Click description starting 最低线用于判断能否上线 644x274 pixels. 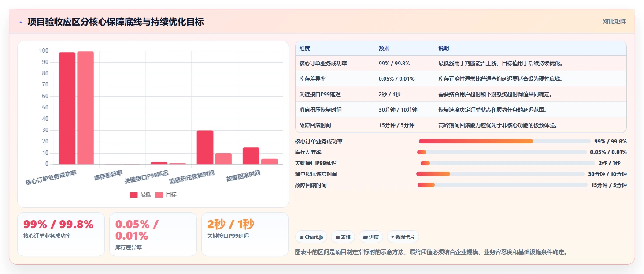click(x=500, y=64)
